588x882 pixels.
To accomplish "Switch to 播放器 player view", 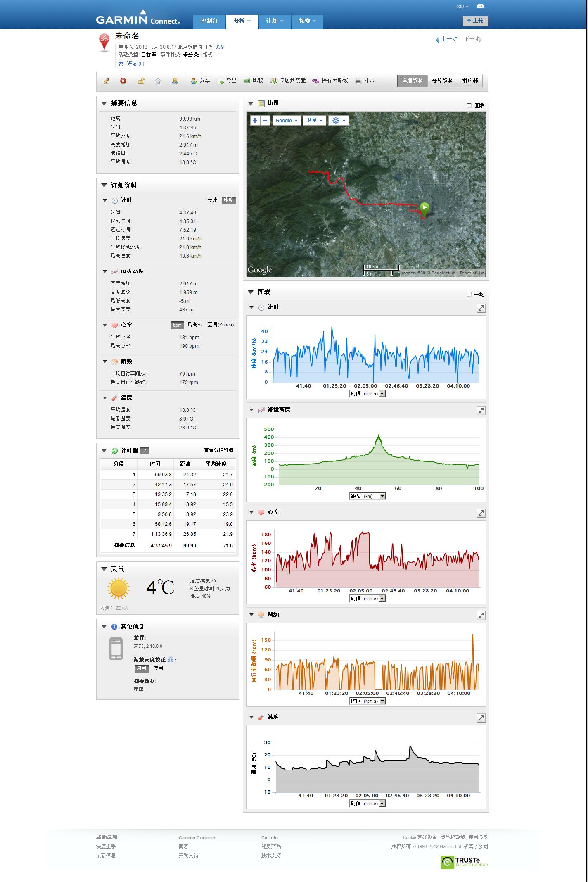I will (470, 81).
